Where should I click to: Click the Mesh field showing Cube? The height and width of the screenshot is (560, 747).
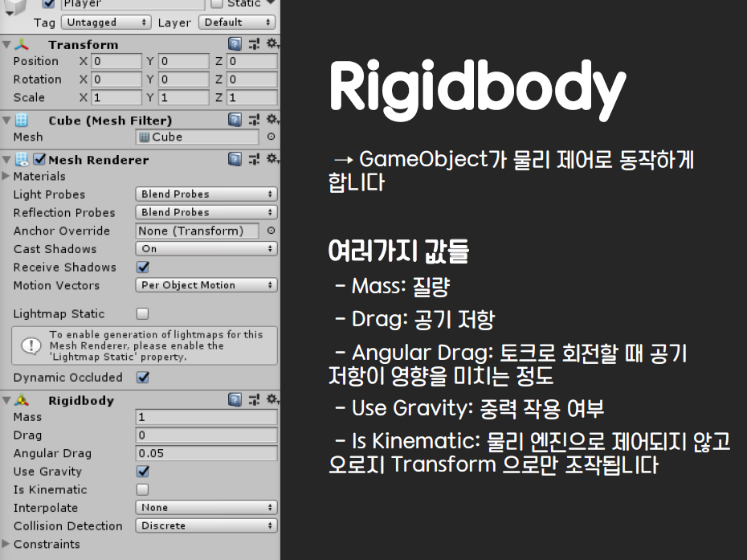point(198,137)
